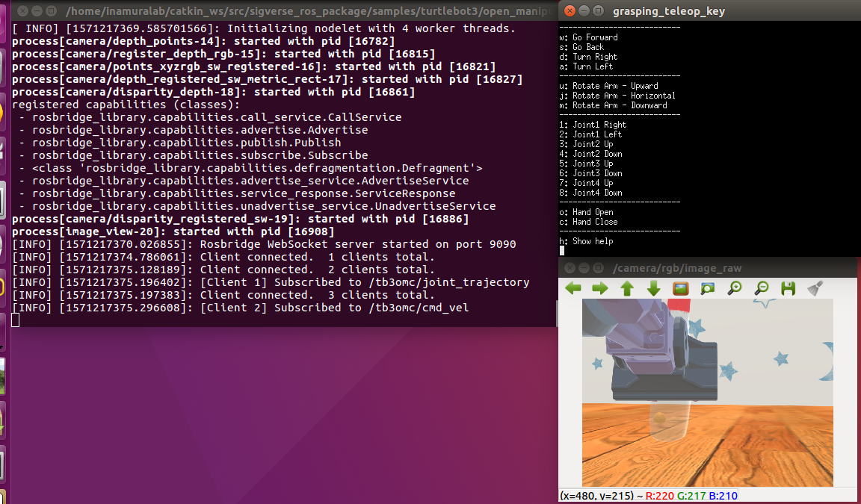
Task: Zoom in with the plus magnifier icon
Action: pos(735,288)
